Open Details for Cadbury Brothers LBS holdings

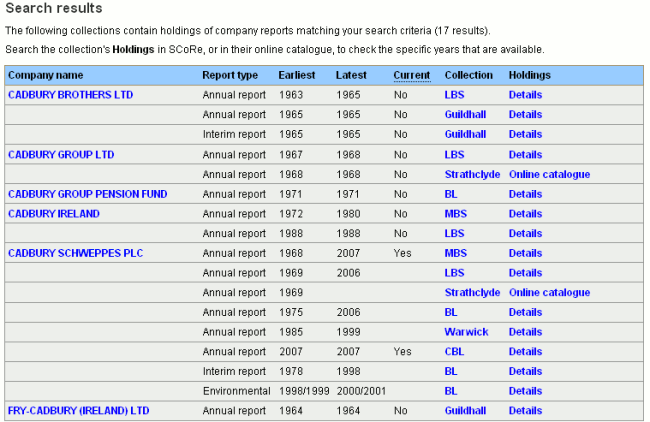525,95
